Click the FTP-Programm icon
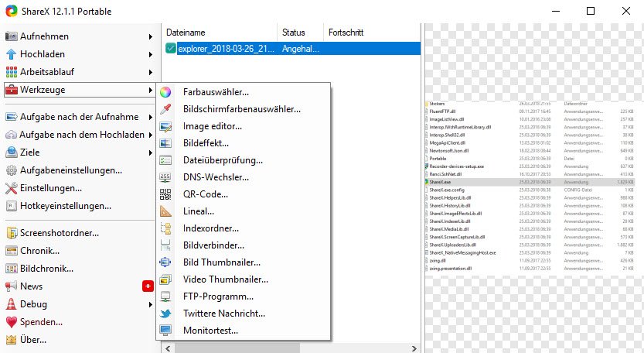This screenshot has width=644, height=353. (x=165, y=296)
